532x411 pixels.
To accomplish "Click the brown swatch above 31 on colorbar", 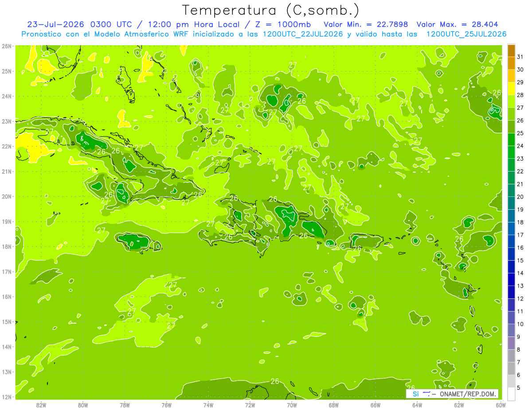I will click(x=511, y=51).
